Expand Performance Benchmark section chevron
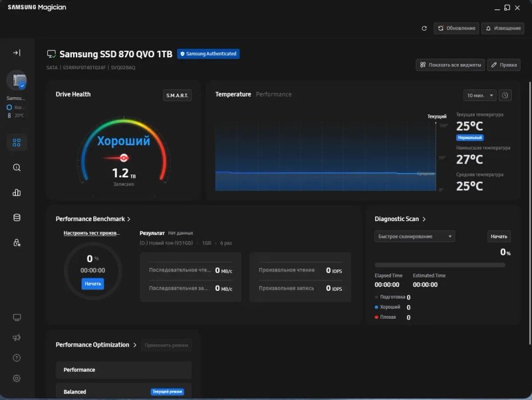Viewport: 532px width, 400px height. click(129, 220)
